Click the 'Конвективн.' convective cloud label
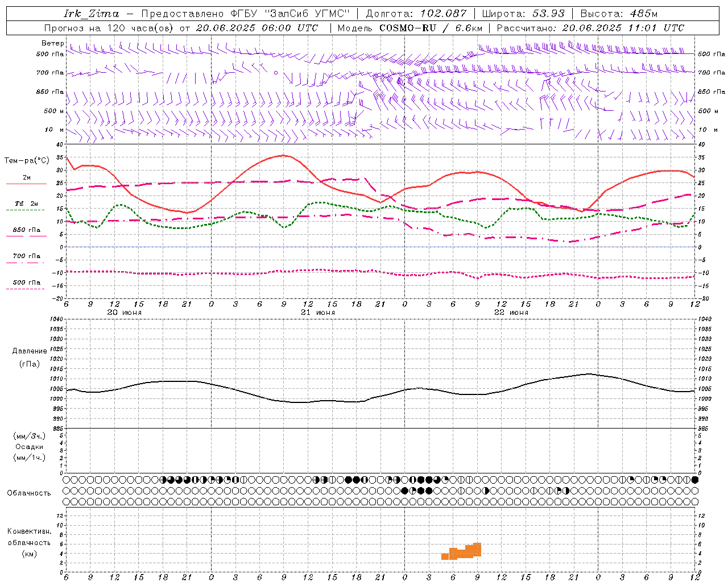728x582 pixels. pos(29,531)
